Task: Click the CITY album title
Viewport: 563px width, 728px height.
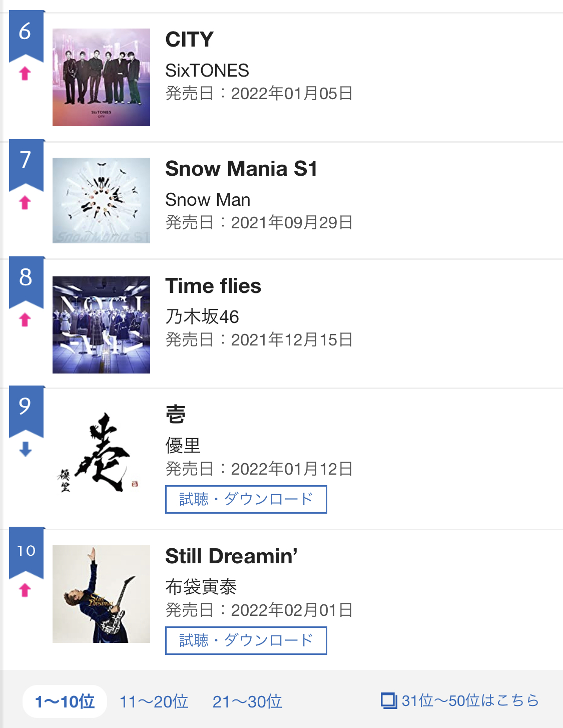Action: pos(190,40)
